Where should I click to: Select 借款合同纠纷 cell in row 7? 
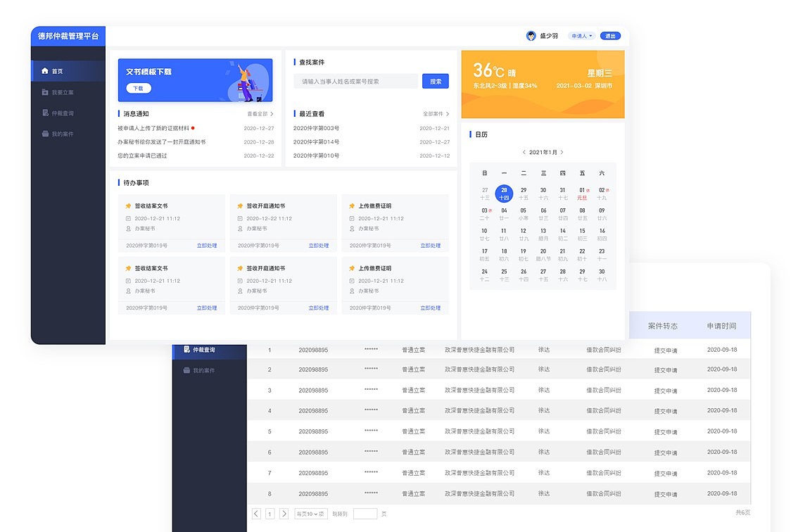tap(604, 473)
